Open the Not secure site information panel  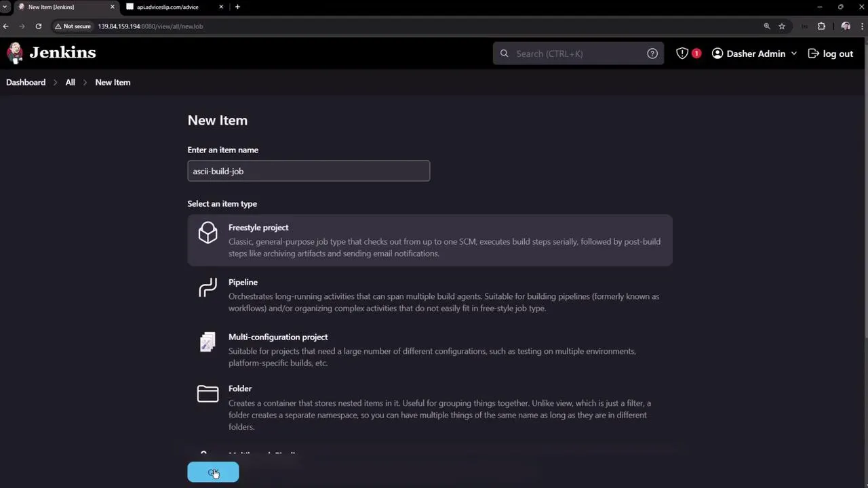tap(73, 26)
